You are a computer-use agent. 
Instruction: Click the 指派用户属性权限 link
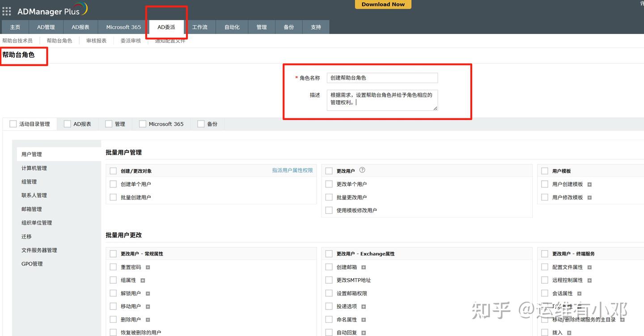[292, 170]
